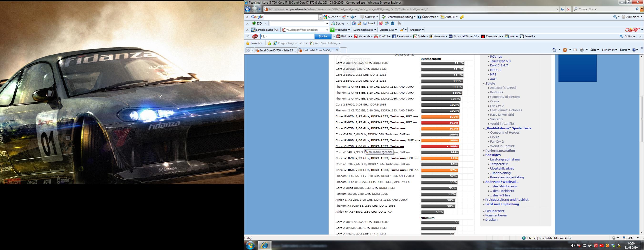This screenshot has width=644, height=250.
Task: Open the Seite menu
Action: click(594, 50)
